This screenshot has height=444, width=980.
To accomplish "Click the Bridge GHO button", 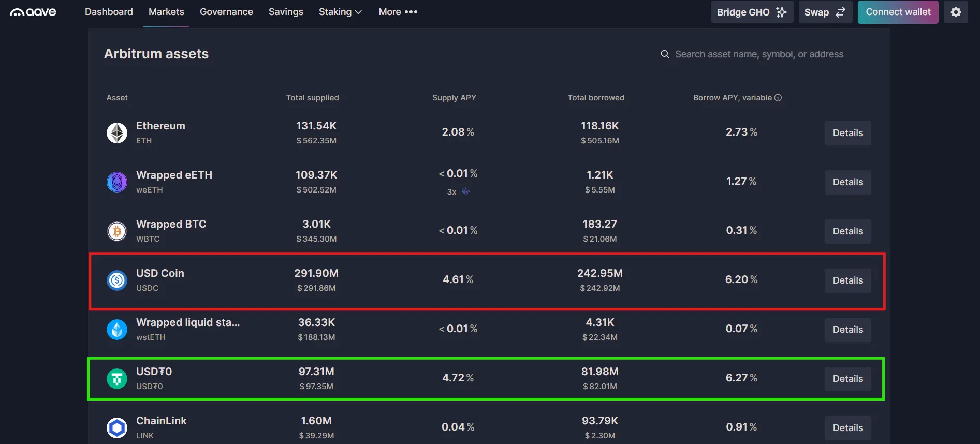I will click(752, 12).
